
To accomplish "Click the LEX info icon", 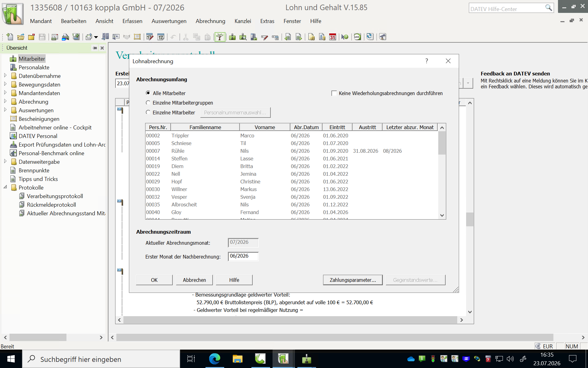I will [x=357, y=37].
